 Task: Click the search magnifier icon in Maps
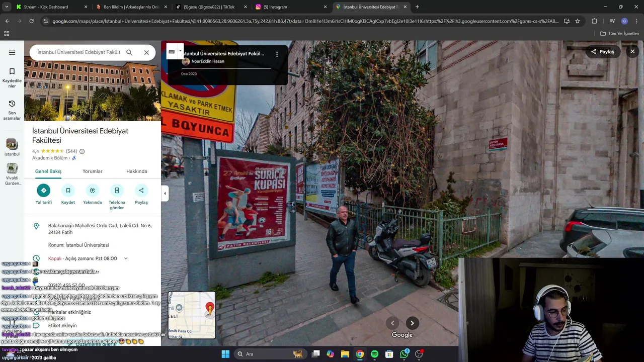tap(129, 52)
